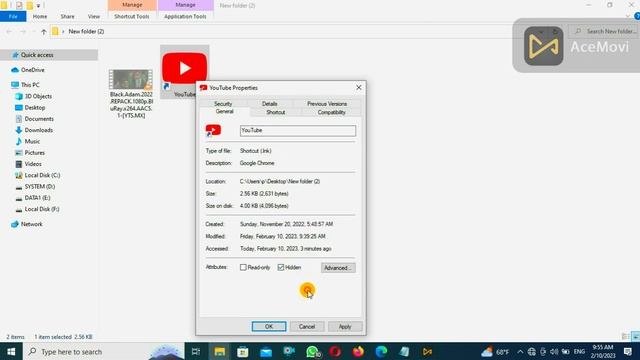Viewport: 640px width, 360px height.
Task: Open Local Disk (F:)
Action: (42, 209)
